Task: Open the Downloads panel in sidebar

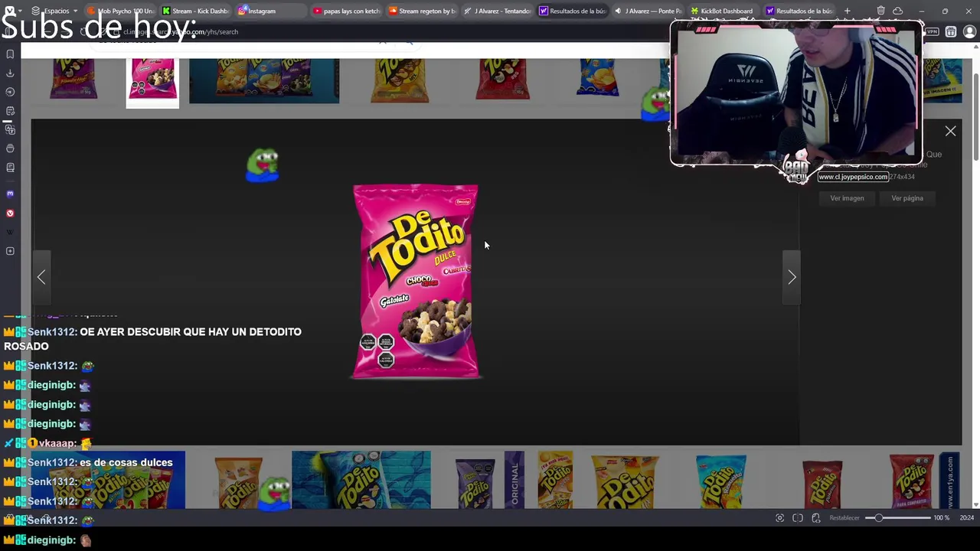Action: click(x=10, y=73)
